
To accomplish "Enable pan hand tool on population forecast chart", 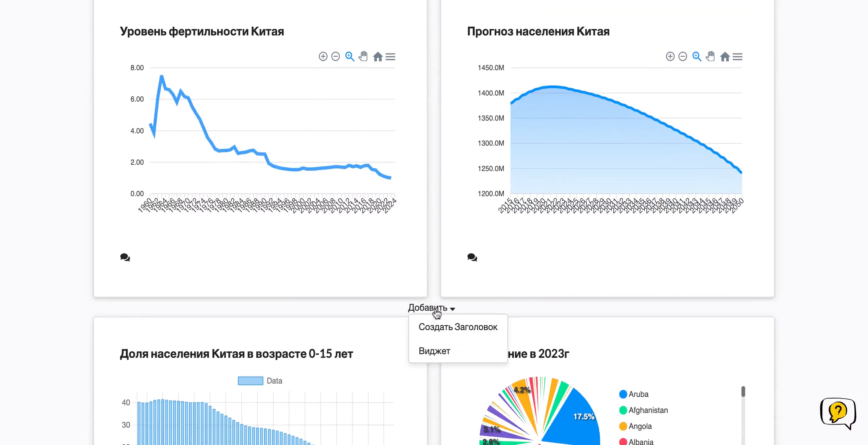I will (710, 56).
